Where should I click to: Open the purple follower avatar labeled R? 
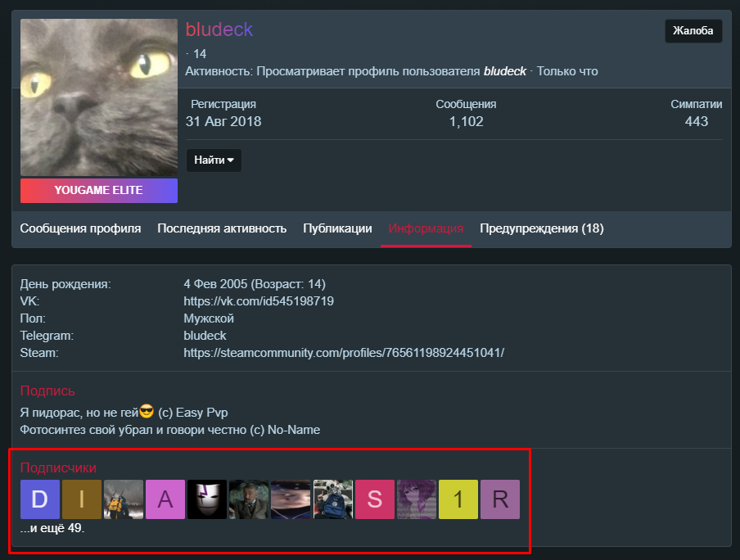point(500,499)
